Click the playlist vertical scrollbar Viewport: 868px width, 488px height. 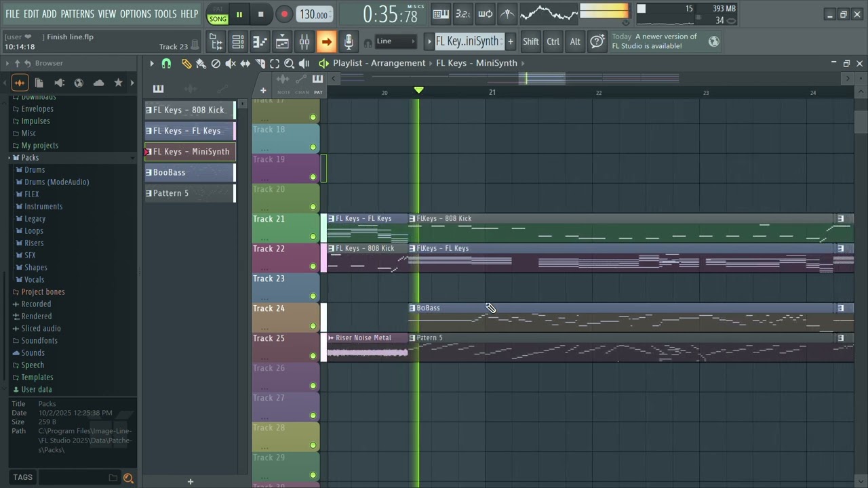coord(861,122)
